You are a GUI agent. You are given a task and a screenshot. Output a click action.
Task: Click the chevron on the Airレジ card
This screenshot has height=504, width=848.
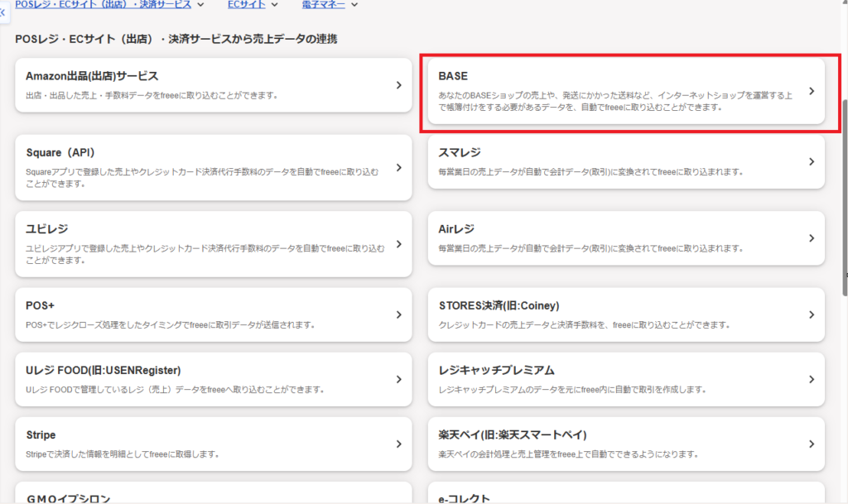click(812, 238)
